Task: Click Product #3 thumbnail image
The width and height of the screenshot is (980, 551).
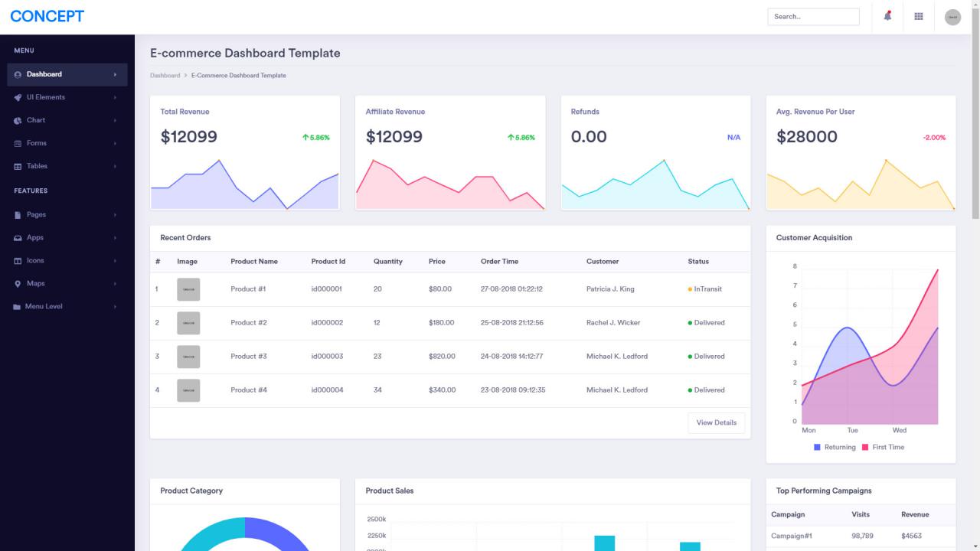Action: click(x=188, y=357)
